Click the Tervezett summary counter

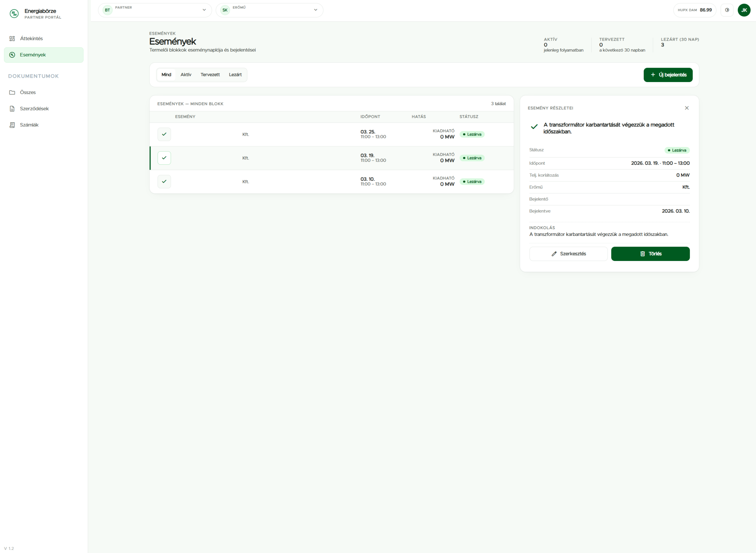(622, 45)
